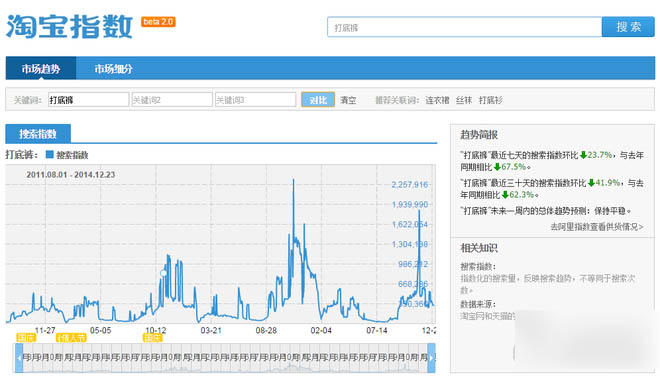Screen dimensions: 660x379
Task: Click the 62.3% year-over-year figure
Action: 522,195
